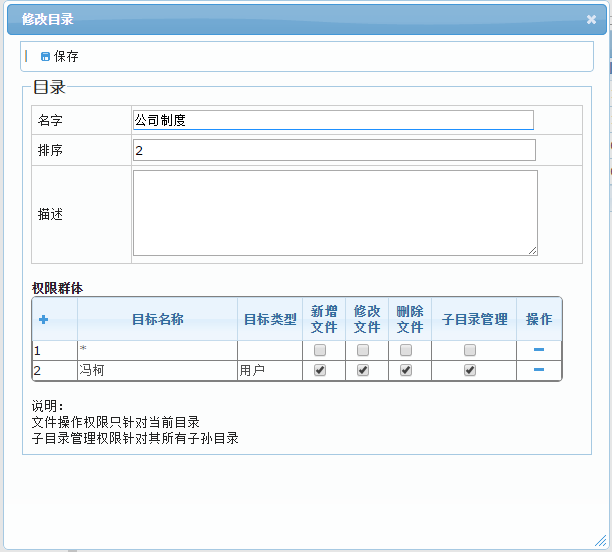The image size is (612, 552).
Task: Uncheck 修改文件 for user 冯柯
Action: pyautogui.click(x=363, y=370)
